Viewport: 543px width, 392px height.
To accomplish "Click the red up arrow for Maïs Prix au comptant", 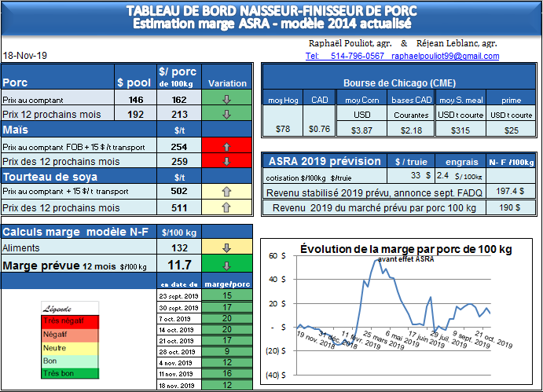I will click(x=226, y=147).
